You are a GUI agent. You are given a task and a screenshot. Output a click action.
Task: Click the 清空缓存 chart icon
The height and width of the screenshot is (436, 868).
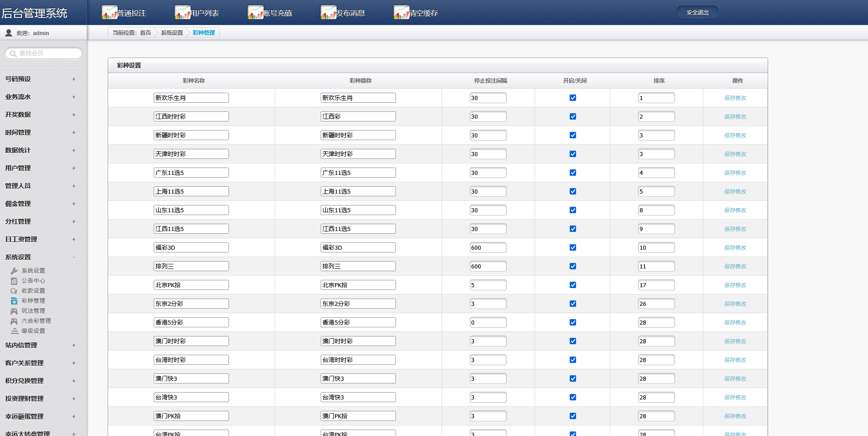pyautogui.click(x=401, y=12)
